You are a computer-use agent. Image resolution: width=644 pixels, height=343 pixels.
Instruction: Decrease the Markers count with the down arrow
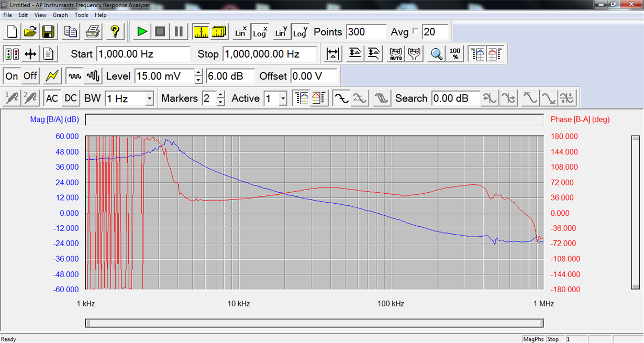click(221, 102)
